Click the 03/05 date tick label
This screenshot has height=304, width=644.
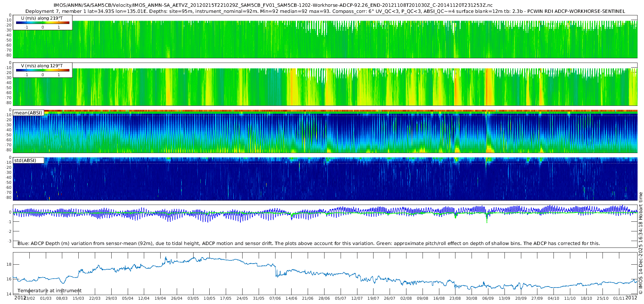193,299
